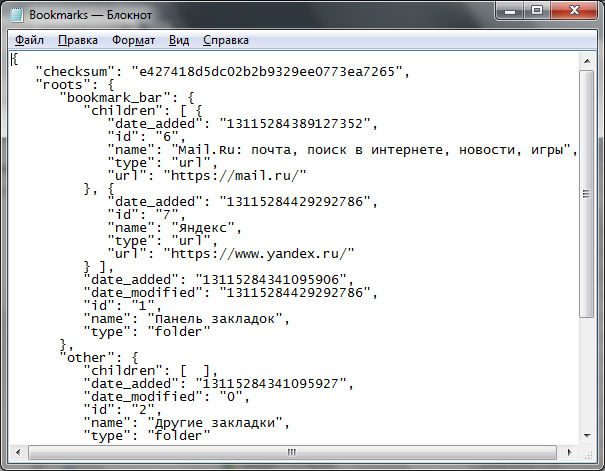This screenshot has width=605, height=471.
Task: Click the date_added value 13115284341095906
Action: [x=271, y=280]
